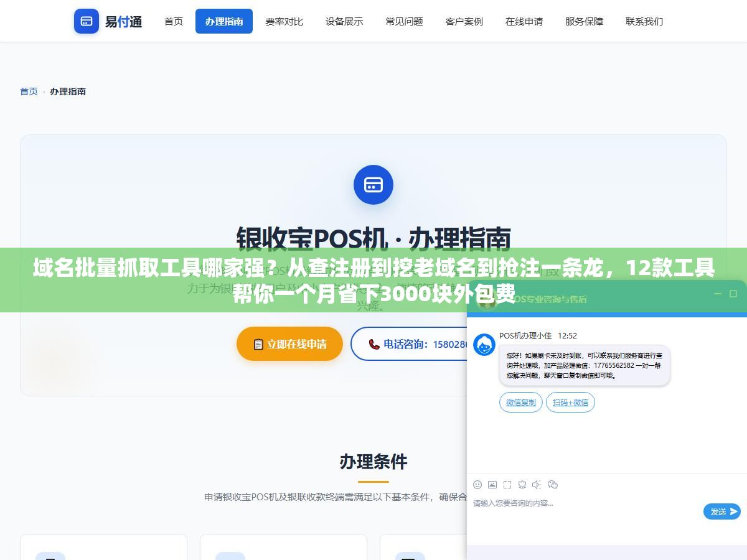
Task: Open the 首页 nav item
Action: click(x=174, y=21)
